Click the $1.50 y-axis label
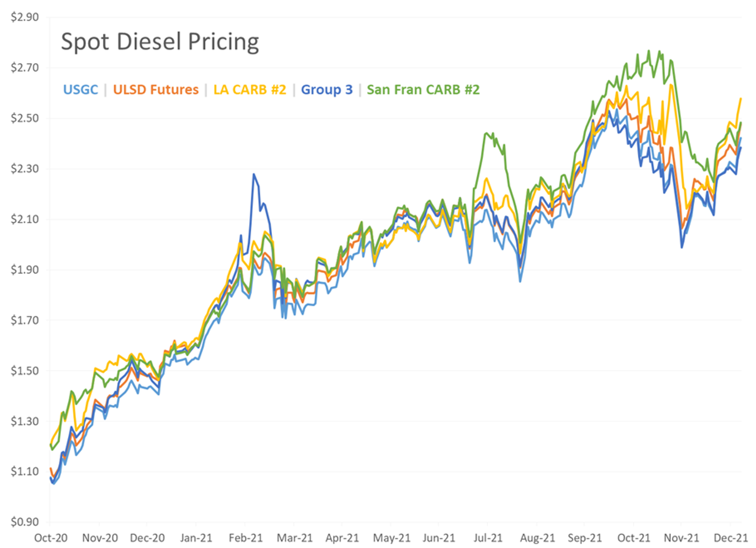 pyautogui.click(x=25, y=370)
